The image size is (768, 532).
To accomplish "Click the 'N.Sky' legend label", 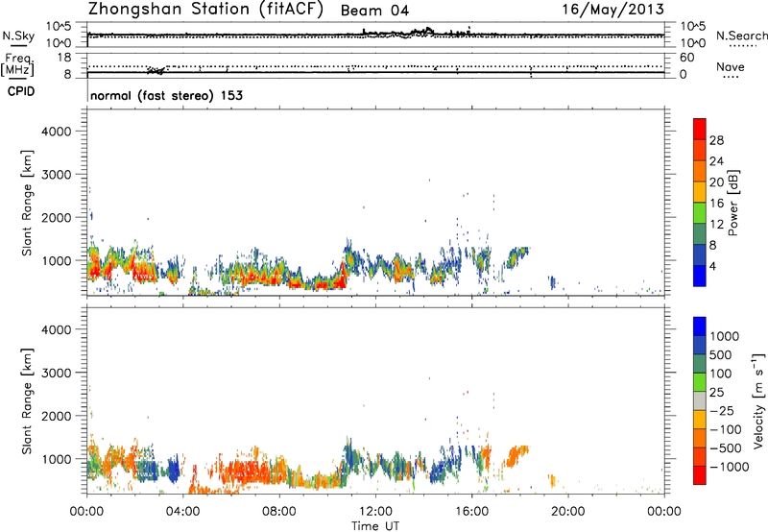I will [18, 36].
